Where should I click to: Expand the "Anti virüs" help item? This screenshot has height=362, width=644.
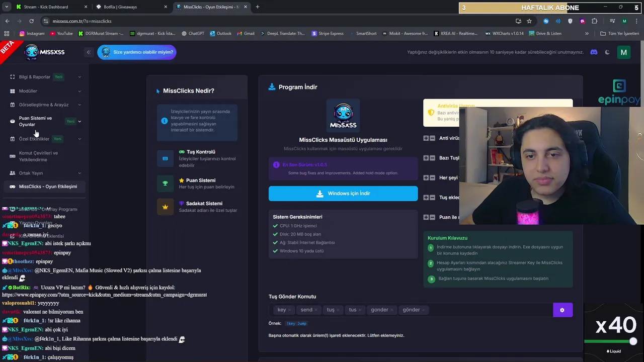(x=429, y=138)
